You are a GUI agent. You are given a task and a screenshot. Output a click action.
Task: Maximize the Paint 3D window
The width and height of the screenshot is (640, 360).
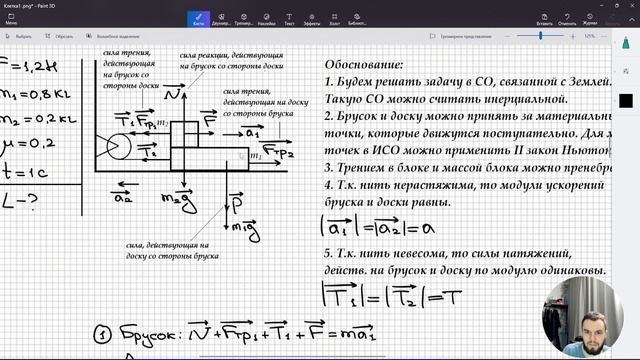pyautogui.click(x=617, y=5)
